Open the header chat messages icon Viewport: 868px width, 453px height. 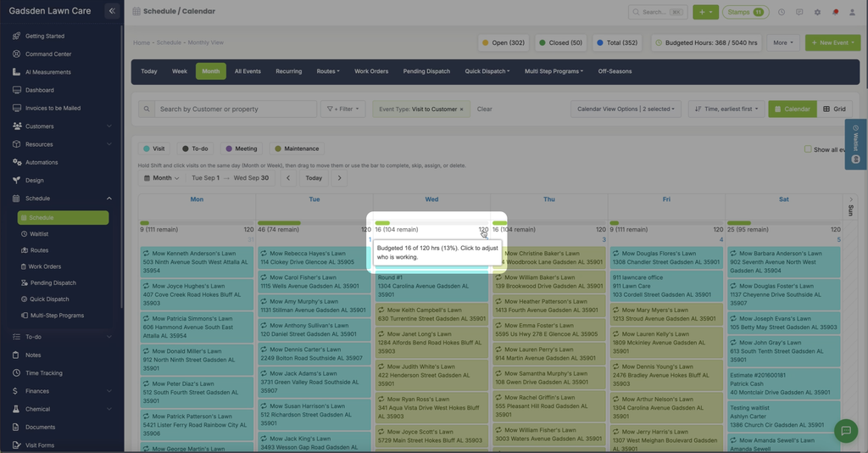799,12
